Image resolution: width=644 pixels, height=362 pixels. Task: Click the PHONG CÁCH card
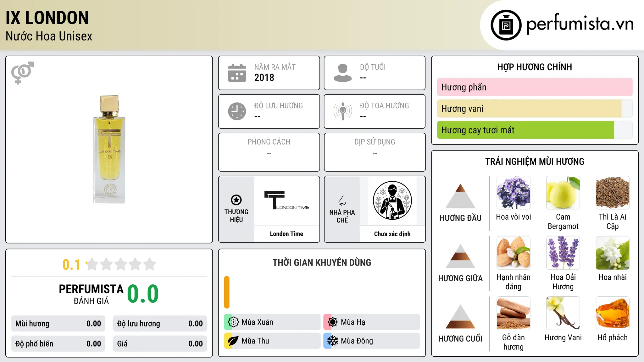[269, 152]
